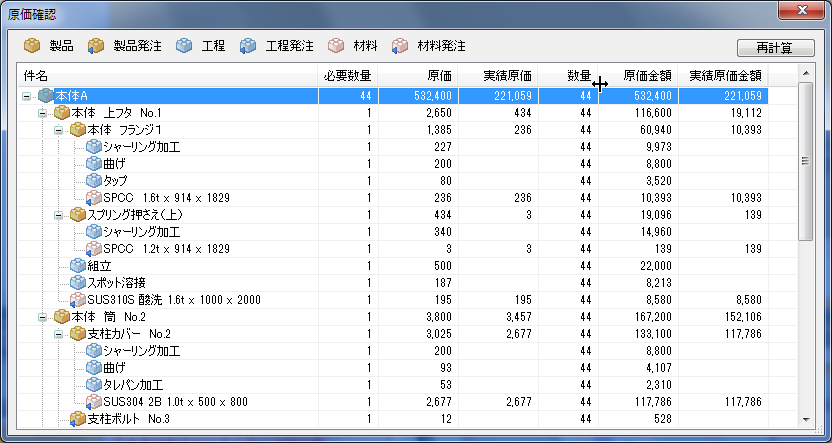Sort by the 数量 column header

click(568, 76)
